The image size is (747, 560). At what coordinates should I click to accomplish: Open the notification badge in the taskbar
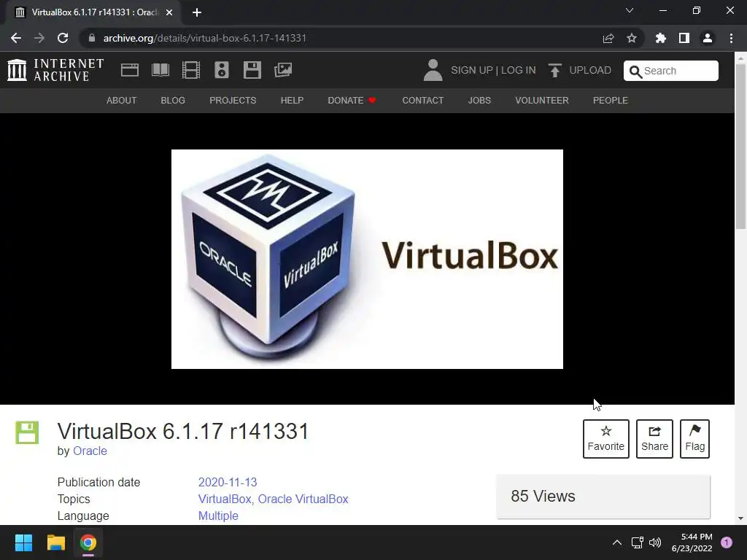(x=727, y=542)
